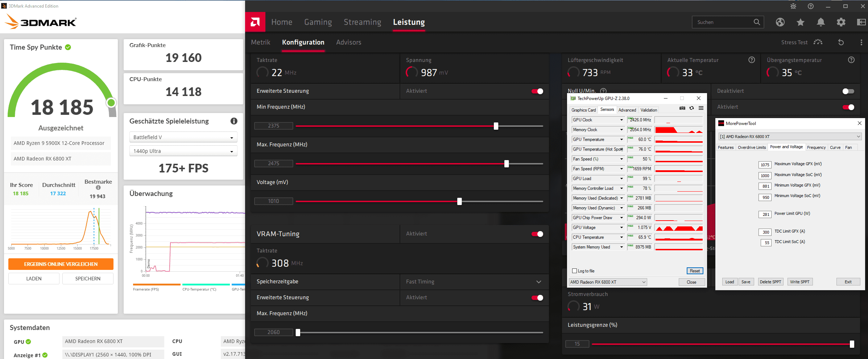Screen dimensions: 868x359
Task: Enable the Log to file checkbox in GPU-Z
Action: (574, 271)
